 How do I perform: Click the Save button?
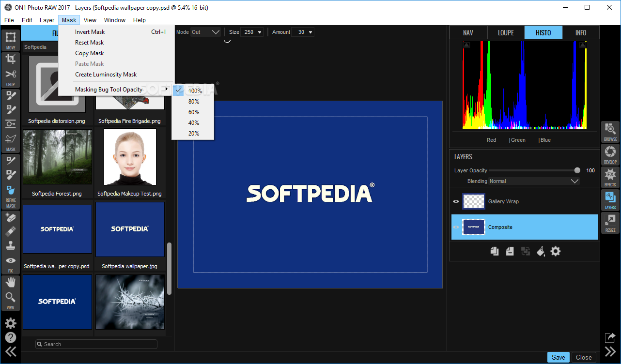click(559, 357)
